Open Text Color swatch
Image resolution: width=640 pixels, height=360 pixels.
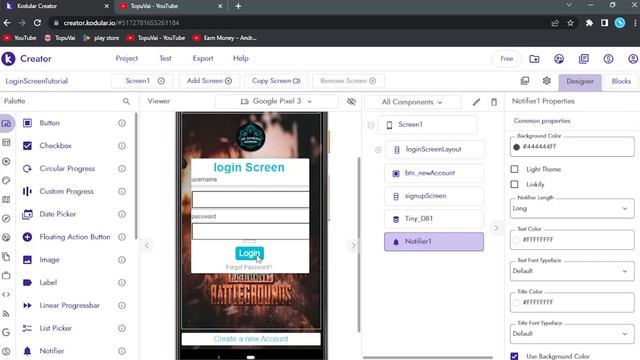coord(516,240)
